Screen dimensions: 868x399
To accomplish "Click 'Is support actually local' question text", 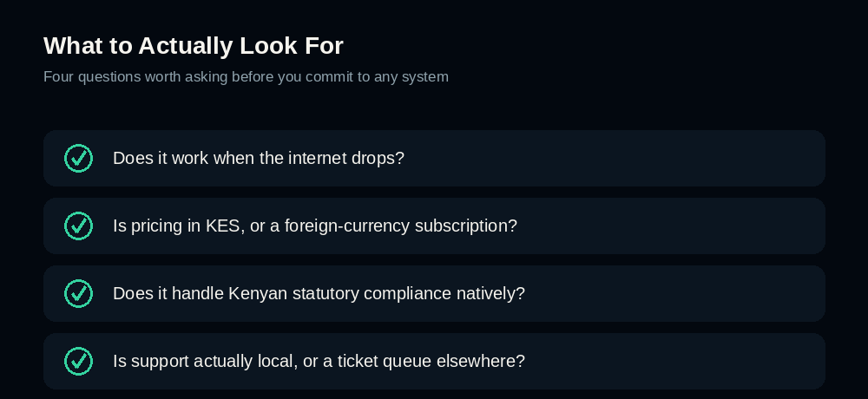I will (319, 361).
